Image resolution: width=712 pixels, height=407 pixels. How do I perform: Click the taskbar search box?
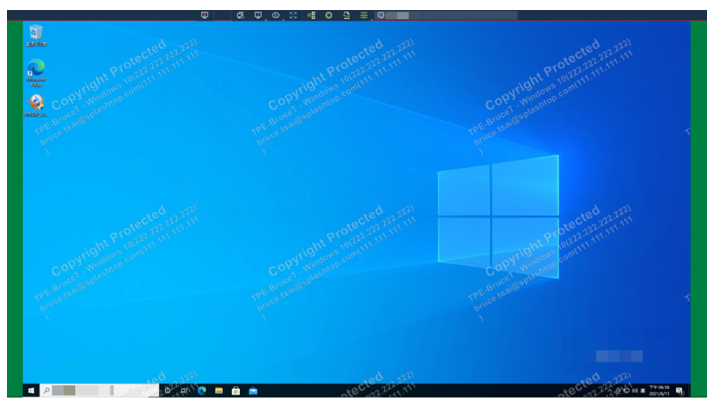pyautogui.click(x=99, y=391)
